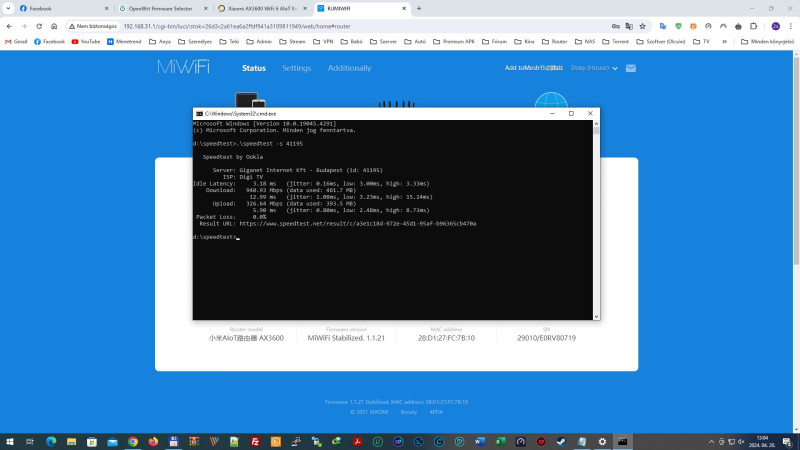The height and width of the screenshot is (450, 800).
Task: Open the Menetrend bookmark
Action: pos(124,41)
